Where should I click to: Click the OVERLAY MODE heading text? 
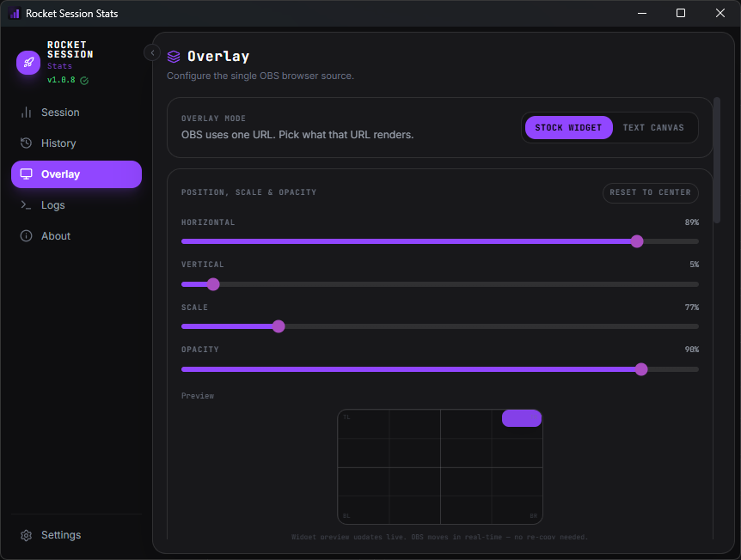[x=213, y=119]
